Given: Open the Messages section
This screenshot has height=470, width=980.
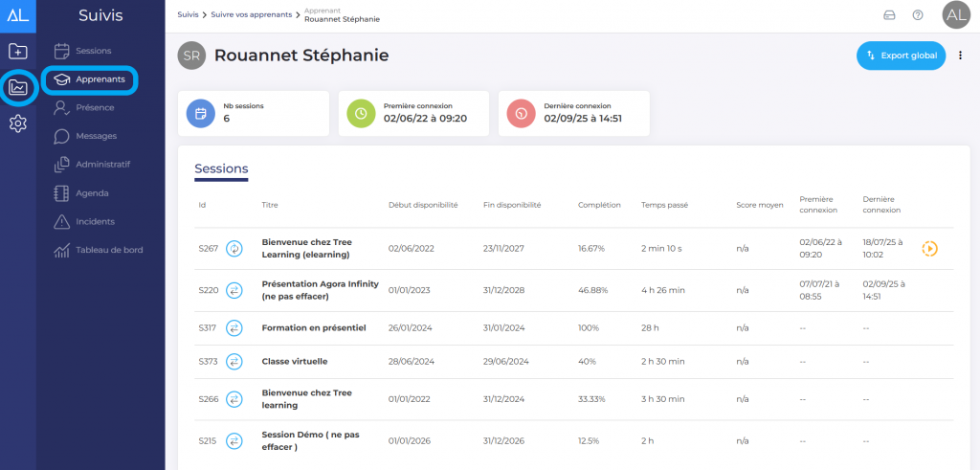Looking at the screenshot, I should [x=96, y=136].
